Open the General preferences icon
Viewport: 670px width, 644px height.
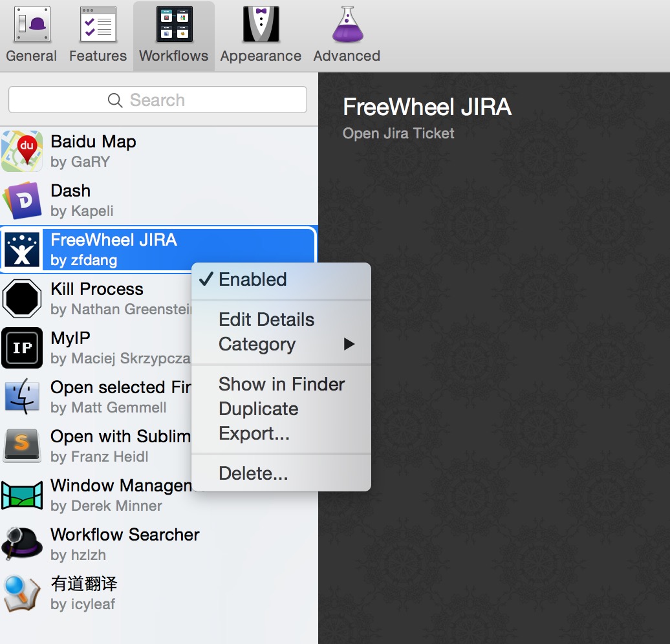pyautogui.click(x=32, y=25)
